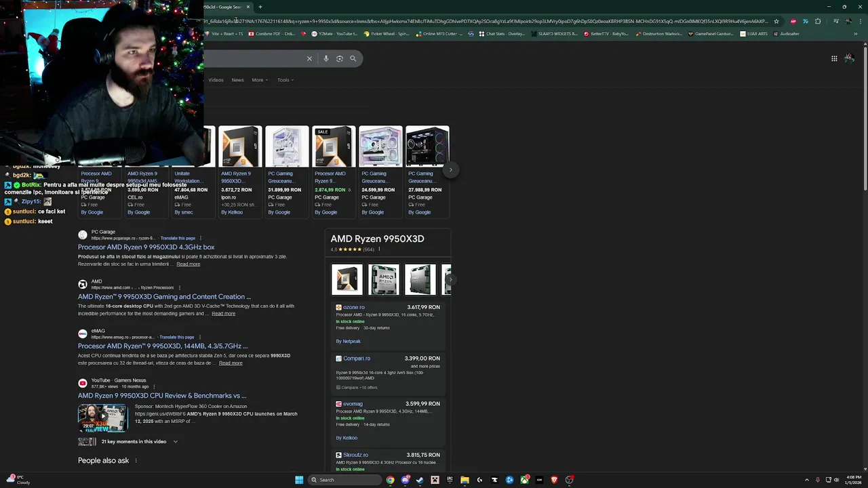Open the SALE Ryzen 9 product image
The height and width of the screenshot is (488, 868).
tap(334, 146)
